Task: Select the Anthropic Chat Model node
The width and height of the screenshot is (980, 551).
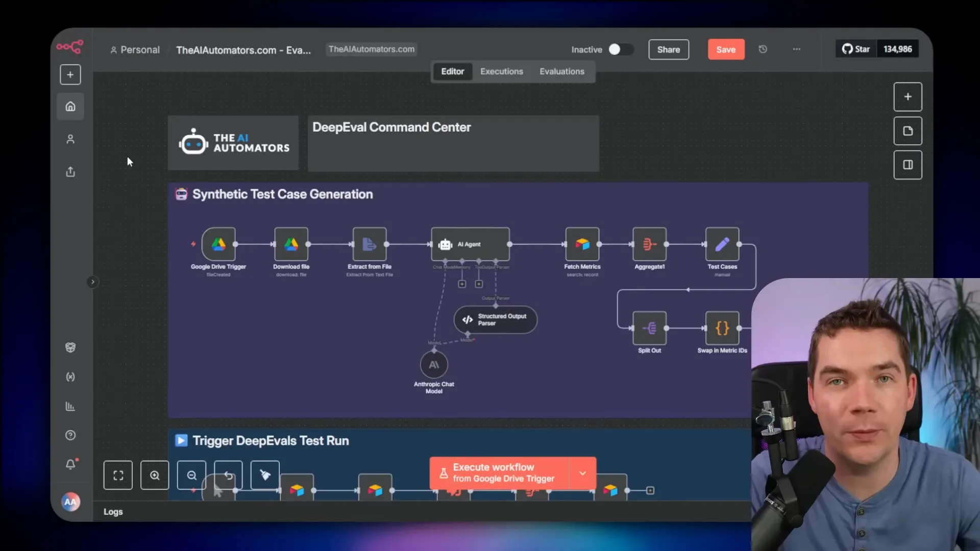Action: (434, 365)
